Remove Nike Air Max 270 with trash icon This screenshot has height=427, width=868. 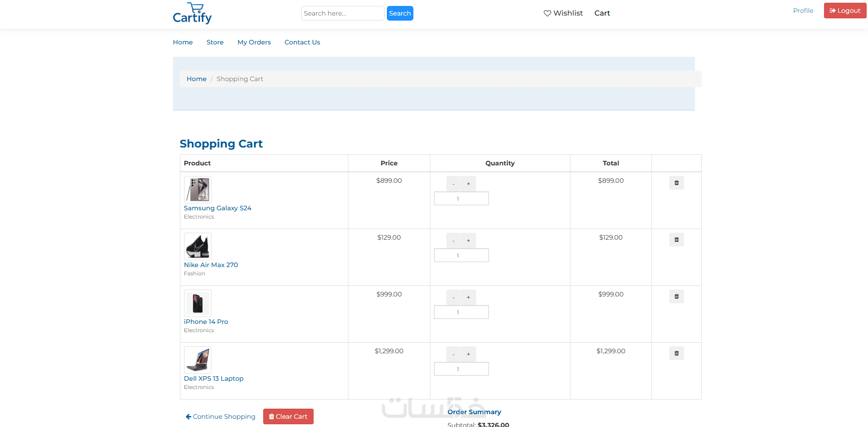[676, 240]
